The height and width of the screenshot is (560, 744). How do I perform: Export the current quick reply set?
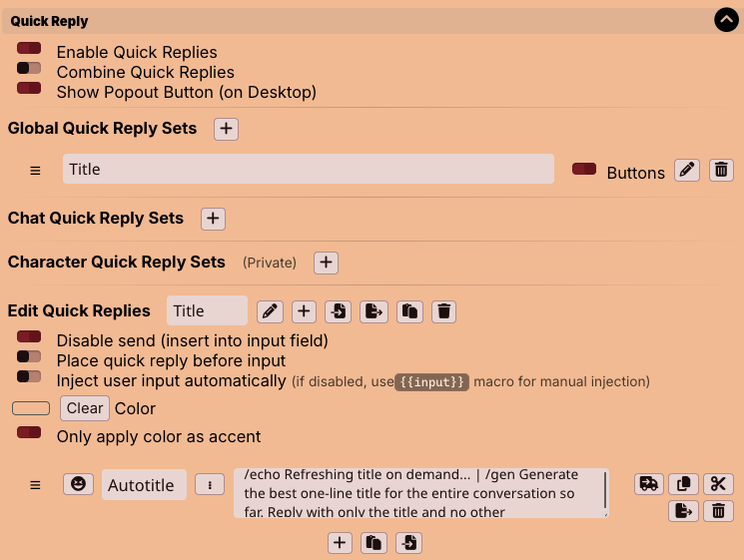(x=373, y=311)
